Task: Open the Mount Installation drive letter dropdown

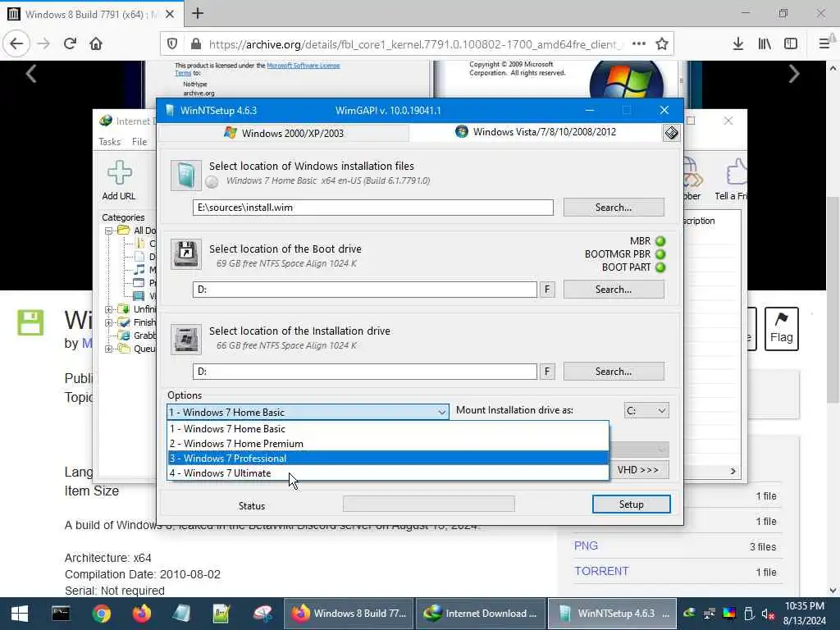Action: pyautogui.click(x=646, y=410)
